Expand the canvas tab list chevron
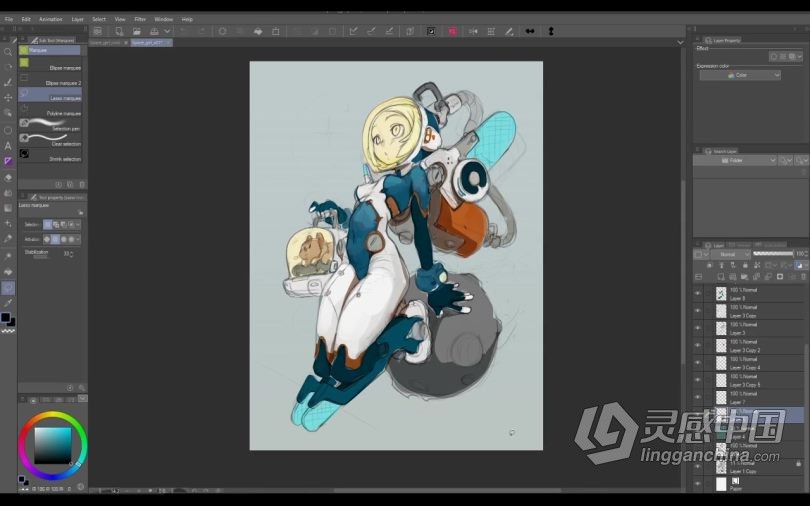Screen dimensions: 810x506 [680, 42]
